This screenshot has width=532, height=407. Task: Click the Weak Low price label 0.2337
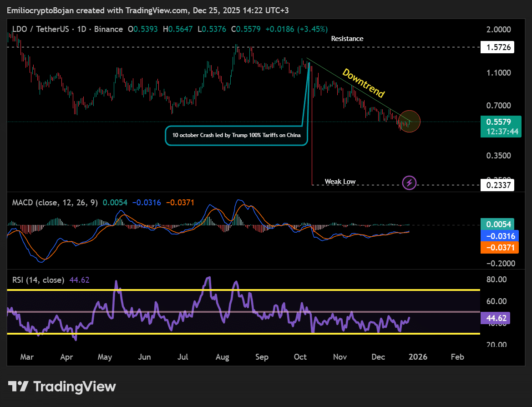[497, 185]
